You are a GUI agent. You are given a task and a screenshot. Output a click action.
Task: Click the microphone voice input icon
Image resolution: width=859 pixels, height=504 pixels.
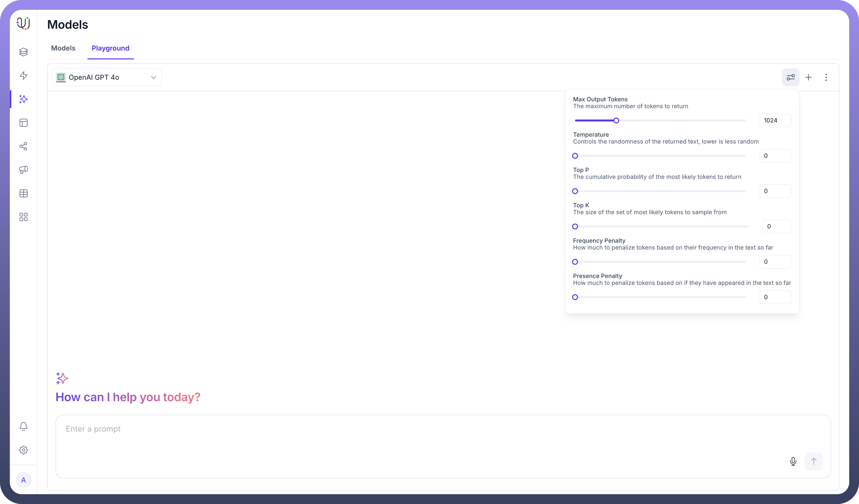[x=793, y=461]
